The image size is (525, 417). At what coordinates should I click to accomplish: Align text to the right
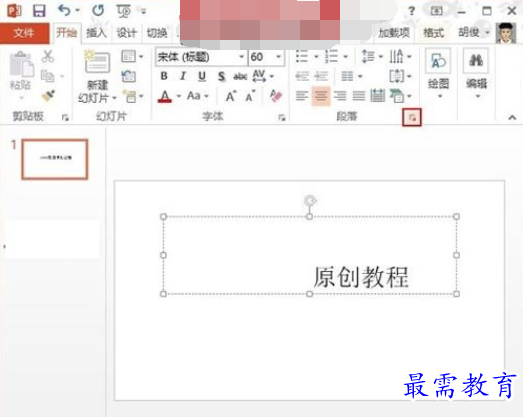tap(340, 96)
